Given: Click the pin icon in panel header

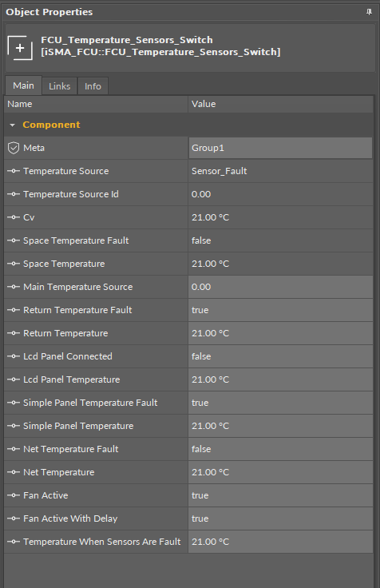Looking at the screenshot, I should (x=369, y=12).
